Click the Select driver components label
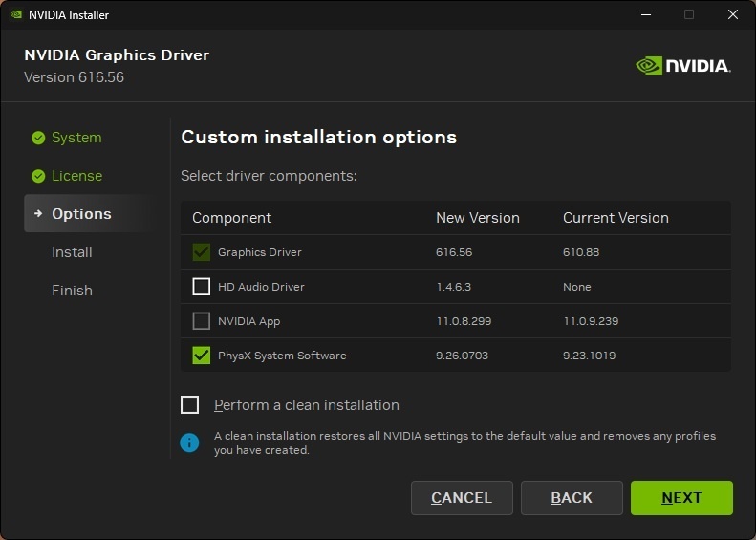Screen dimensions: 756x540 269,176
